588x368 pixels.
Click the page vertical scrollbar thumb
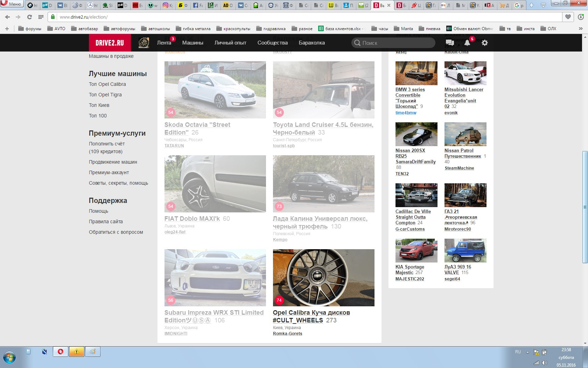coord(585,207)
